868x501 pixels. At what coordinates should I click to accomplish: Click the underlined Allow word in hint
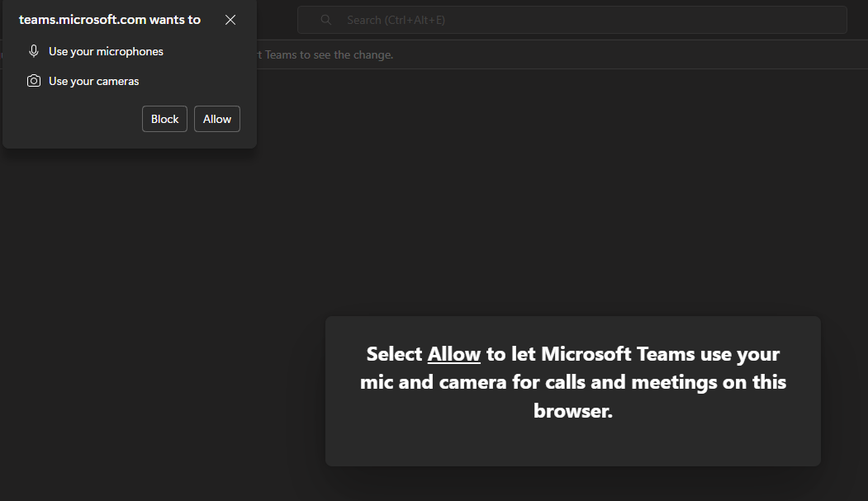pyautogui.click(x=453, y=354)
